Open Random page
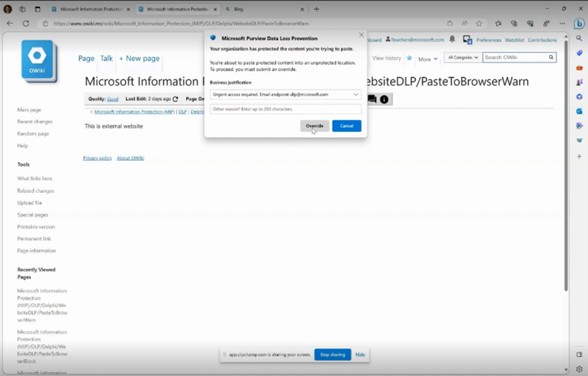 click(33, 133)
